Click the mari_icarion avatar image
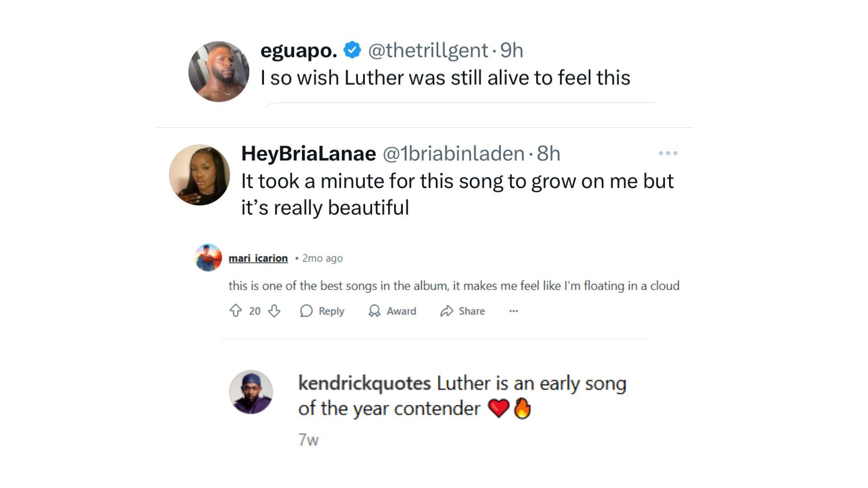 [208, 258]
